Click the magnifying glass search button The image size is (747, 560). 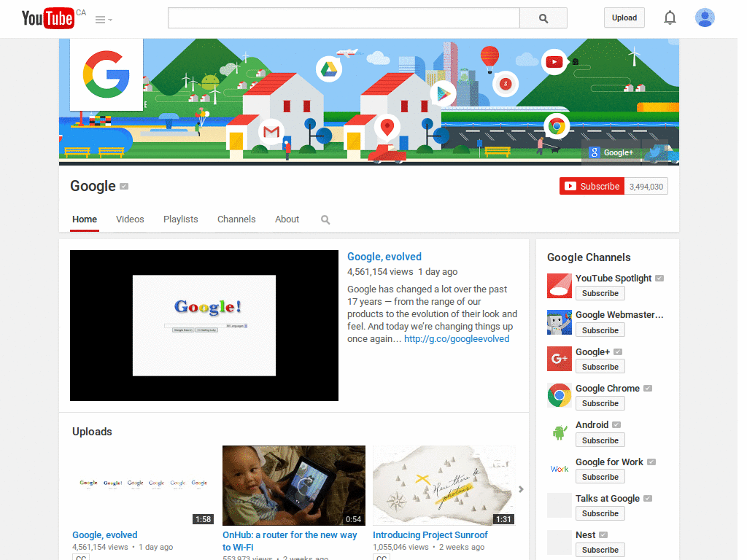point(543,18)
